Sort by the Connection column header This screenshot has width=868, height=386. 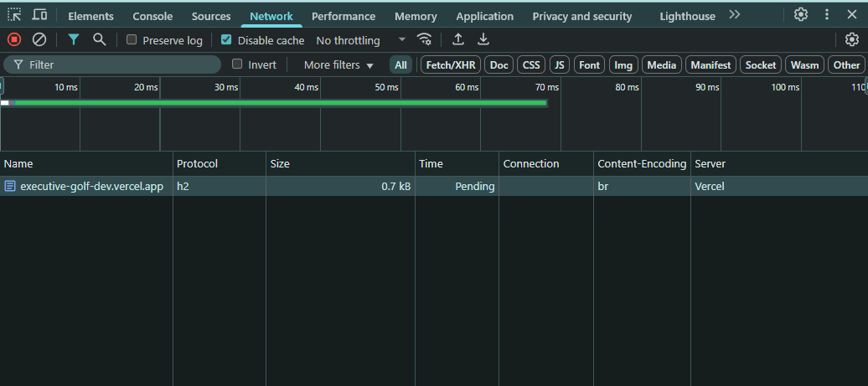pyautogui.click(x=545, y=163)
